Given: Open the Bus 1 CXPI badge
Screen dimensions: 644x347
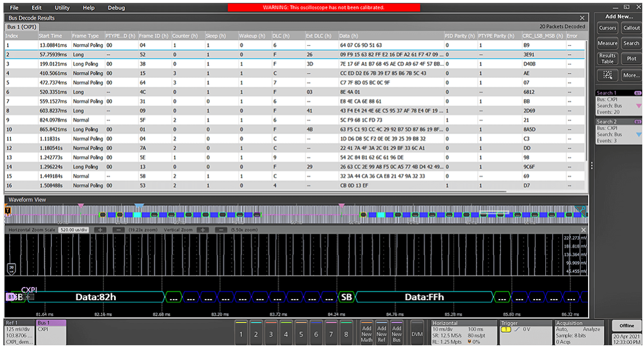Looking at the screenshot, I should pos(51,332).
